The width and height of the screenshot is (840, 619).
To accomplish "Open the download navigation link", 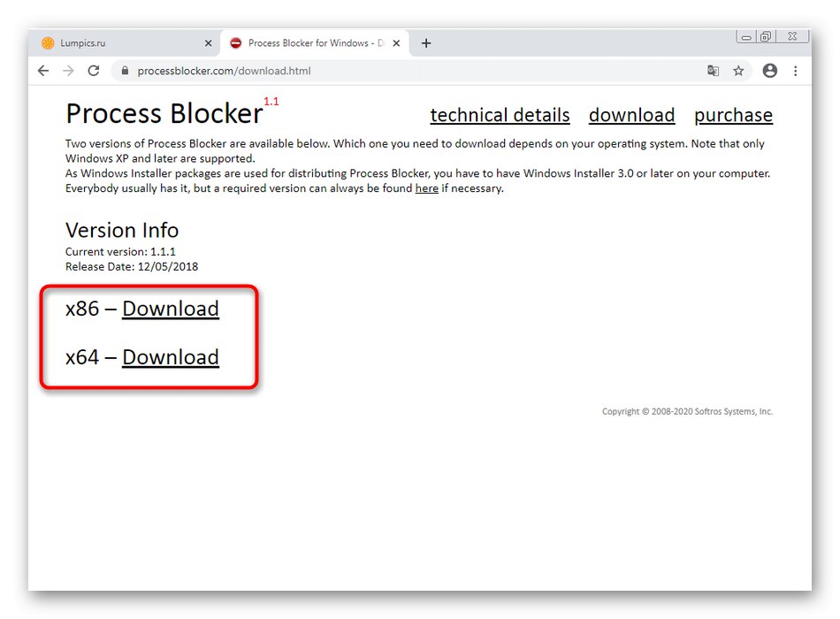I will (631, 115).
